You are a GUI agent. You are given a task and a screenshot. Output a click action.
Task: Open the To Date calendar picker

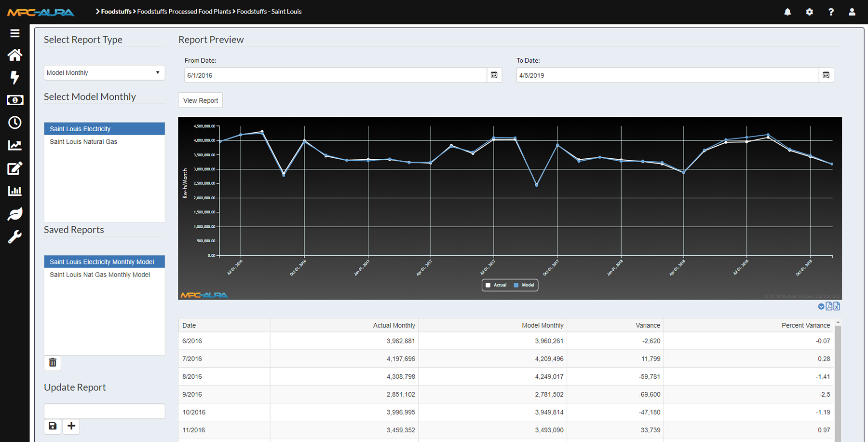click(826, 75)
